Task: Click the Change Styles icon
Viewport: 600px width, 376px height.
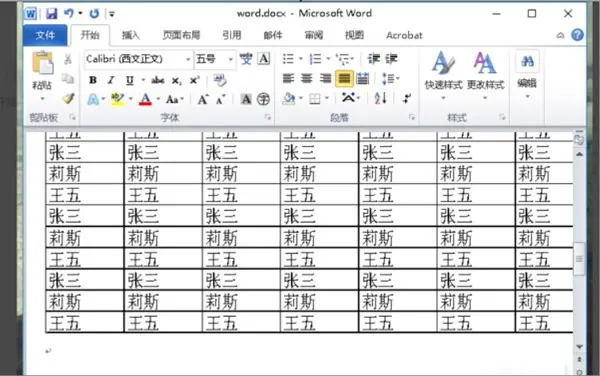Action: (x=485, y=75)
